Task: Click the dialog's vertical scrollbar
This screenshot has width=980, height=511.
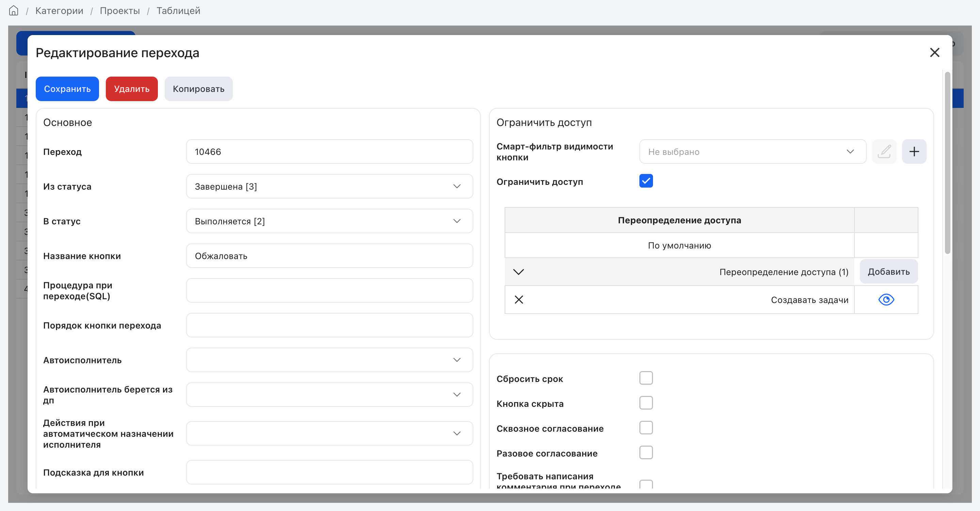Action: pyautogui.click(x=947, y=163)
